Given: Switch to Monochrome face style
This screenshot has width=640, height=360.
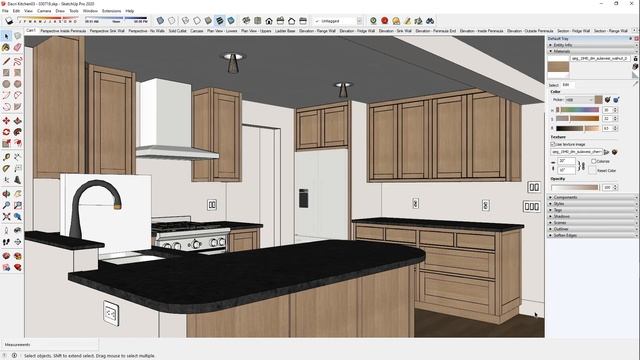Looking at the screenshot, I should coord(231,20).
